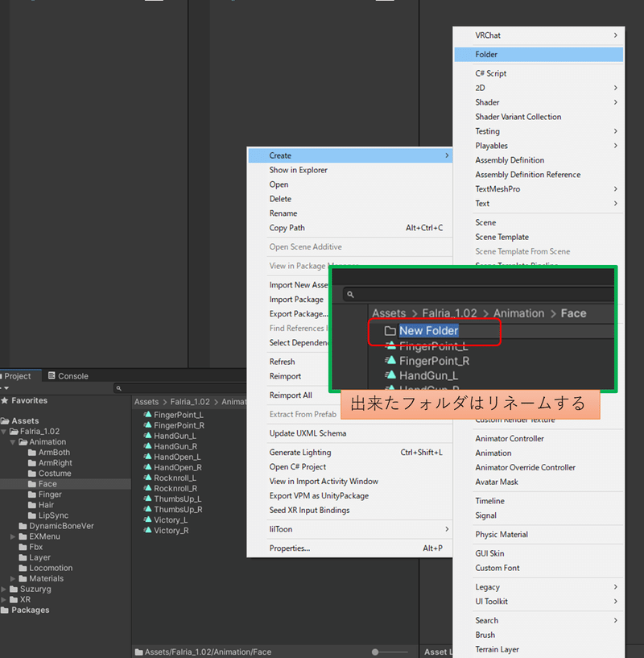
Task: Click the Victory_L animation clip icon
Action: point(147,519)
